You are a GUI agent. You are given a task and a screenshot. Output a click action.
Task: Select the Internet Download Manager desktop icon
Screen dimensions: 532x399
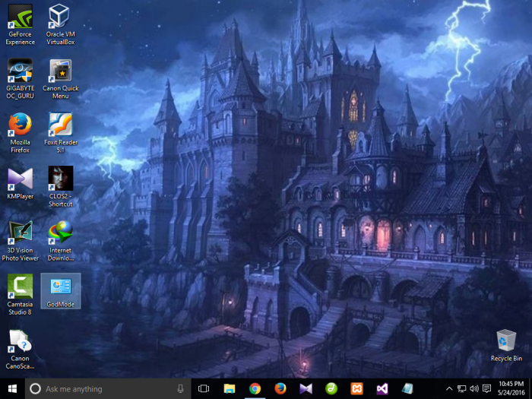coord(60,241)
